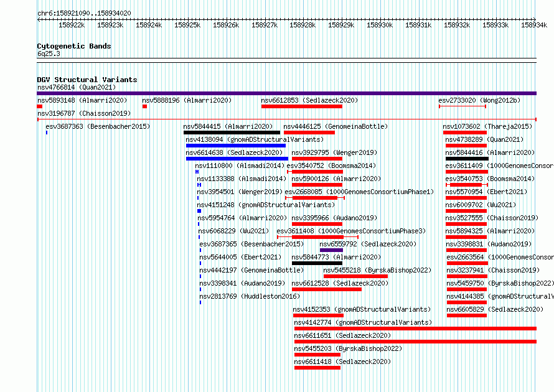Click nsv4144385 (gnomADStructuralVariants) label
Viewport: 554px width, 392px height.
[x=500, y=296]
